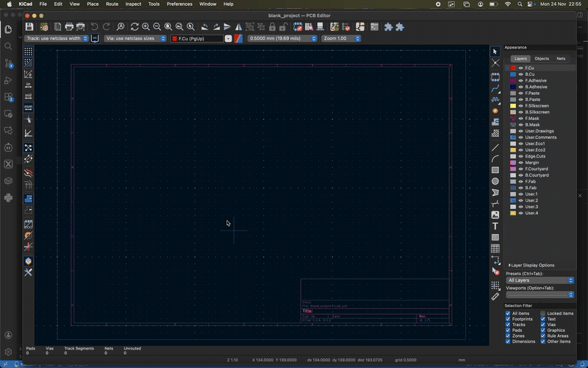Uncheck the Footprints selection filter
Image resolution: width=588 pixels, height=368 pixels.
[x=508, y=319]
